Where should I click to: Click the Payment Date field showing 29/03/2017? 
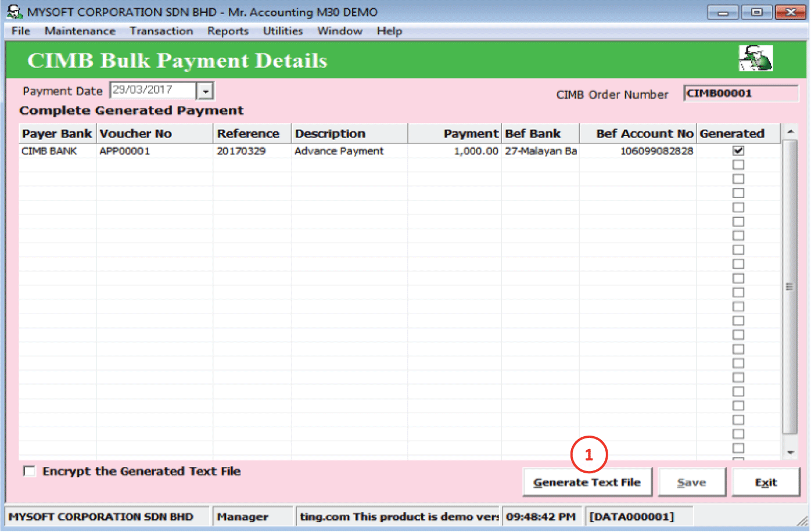(153, 91)
